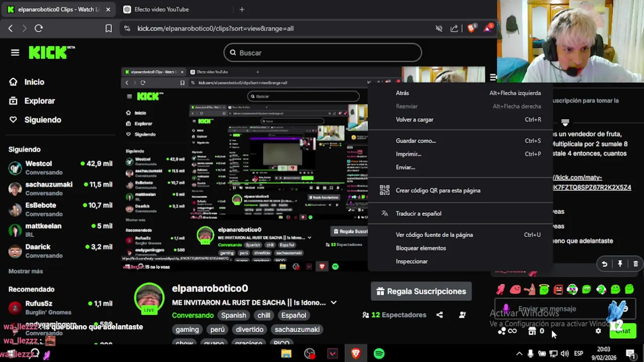Viewport: 644px width, 362px height.
Task: Open File Explorer from the taskbar
Action: pos(286,354)
